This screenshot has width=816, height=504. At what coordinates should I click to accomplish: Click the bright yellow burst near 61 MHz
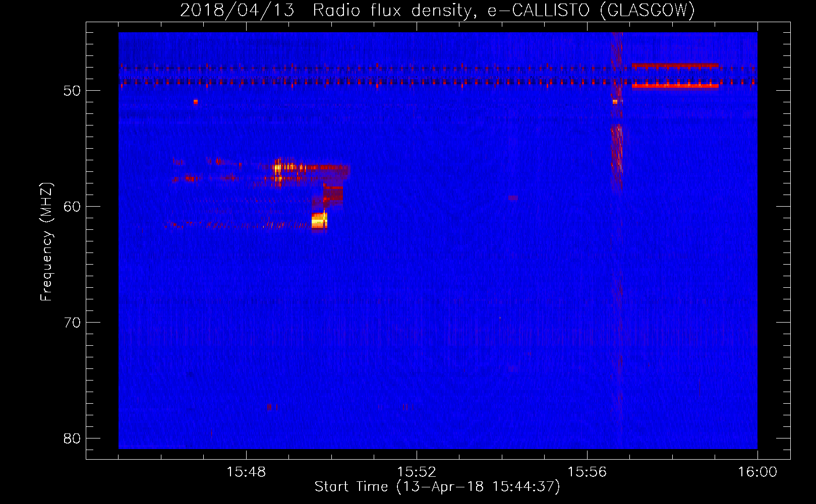pyautogui.click(x=319, y=221)
